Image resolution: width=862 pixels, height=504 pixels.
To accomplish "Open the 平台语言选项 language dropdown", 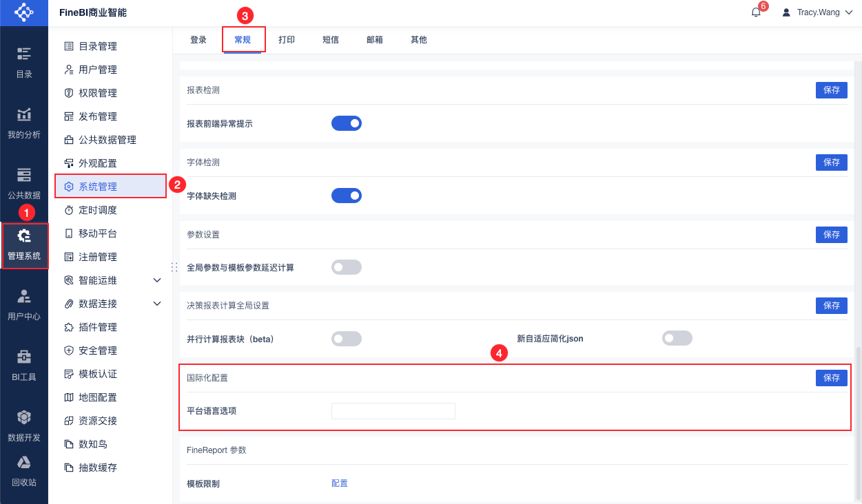I will pyautogui.click(x=393, y=411).
